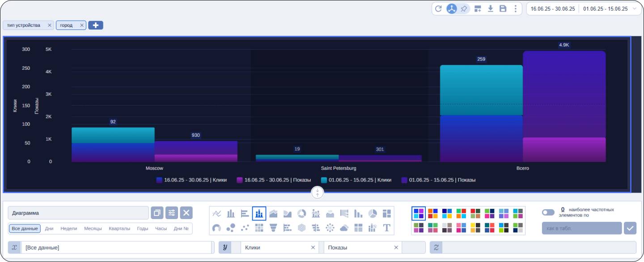This screenshot has height=262, width=644.
Task: Switch grouping to Недели
Action: click(x=69, y=228)
